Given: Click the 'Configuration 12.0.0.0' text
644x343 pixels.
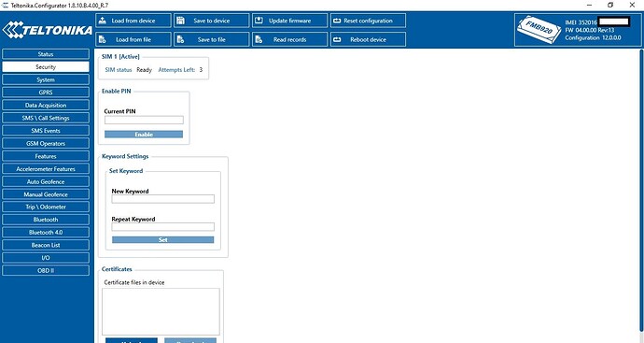Looking at the screenshot, I should point(593,37).
